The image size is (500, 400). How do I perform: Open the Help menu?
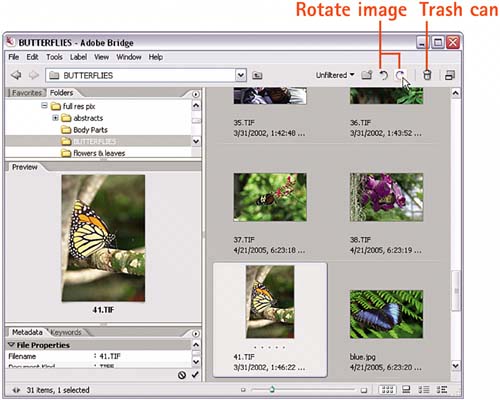(x=156, y=57)
